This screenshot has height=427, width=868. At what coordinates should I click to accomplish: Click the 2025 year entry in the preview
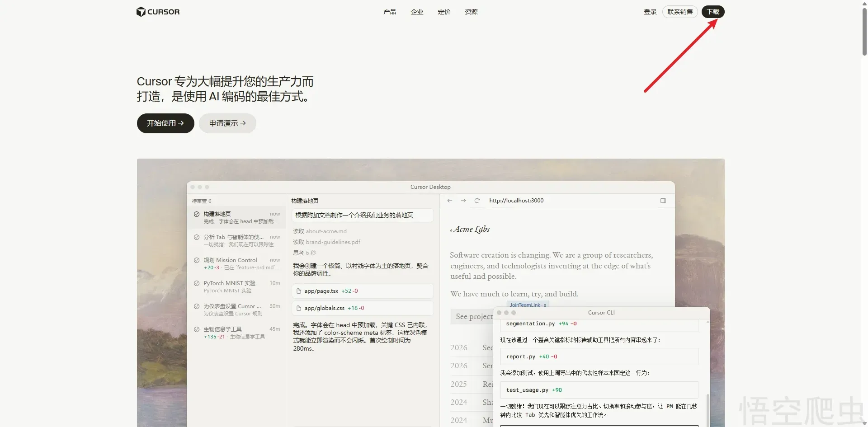[458, 384]
